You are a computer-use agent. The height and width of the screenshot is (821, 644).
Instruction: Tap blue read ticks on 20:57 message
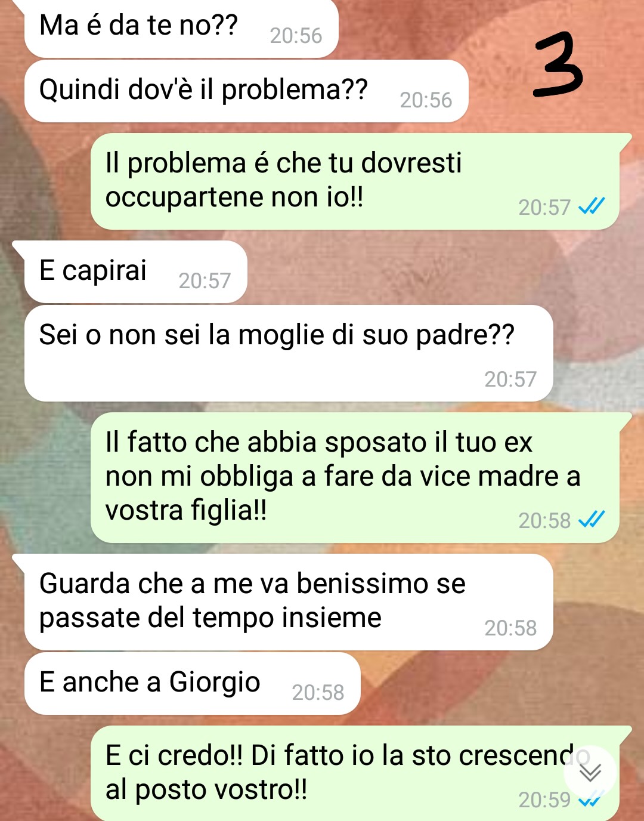point(592,206)
